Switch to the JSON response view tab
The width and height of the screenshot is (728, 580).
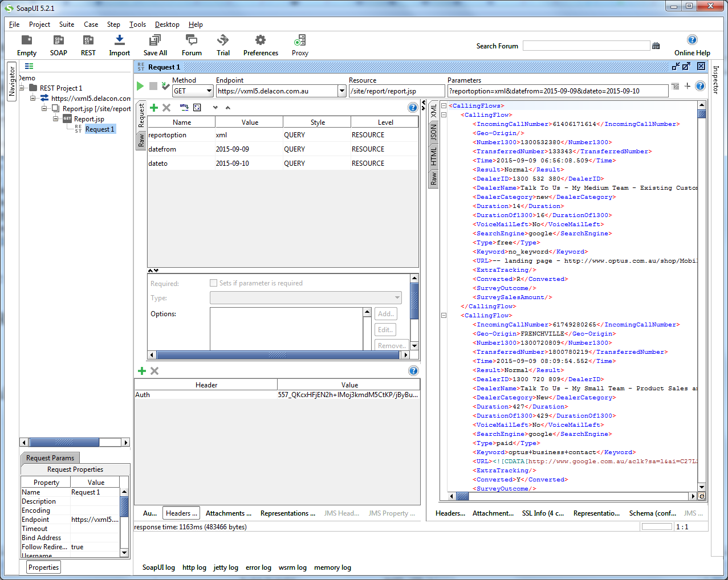coord(433,133)
